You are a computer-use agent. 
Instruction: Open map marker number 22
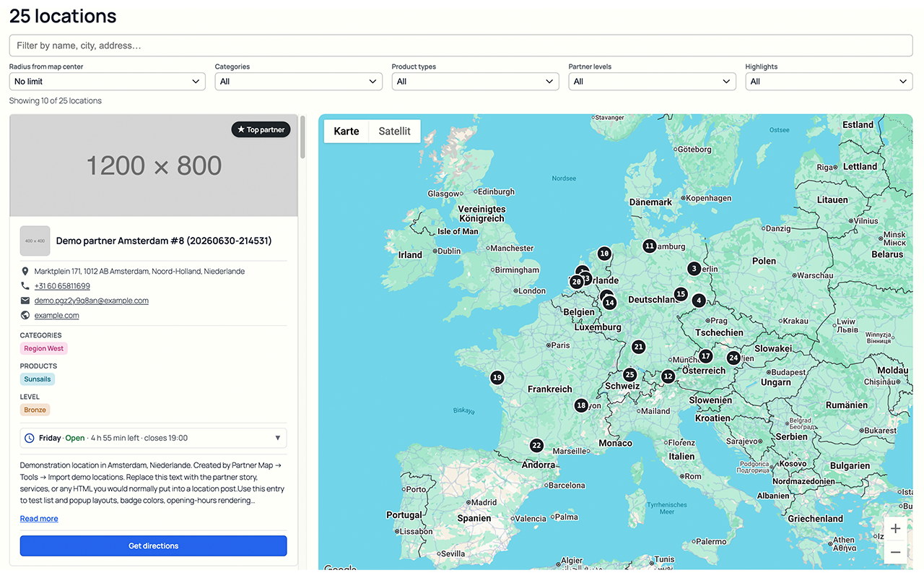point(536,446)
